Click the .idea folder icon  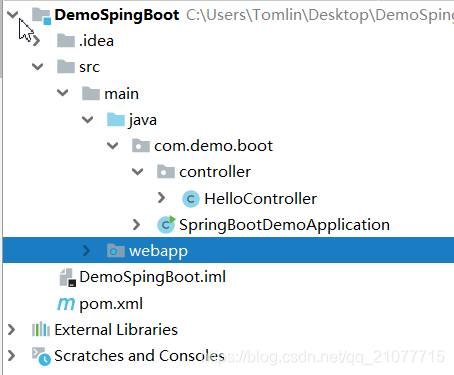tap(66, 41)
